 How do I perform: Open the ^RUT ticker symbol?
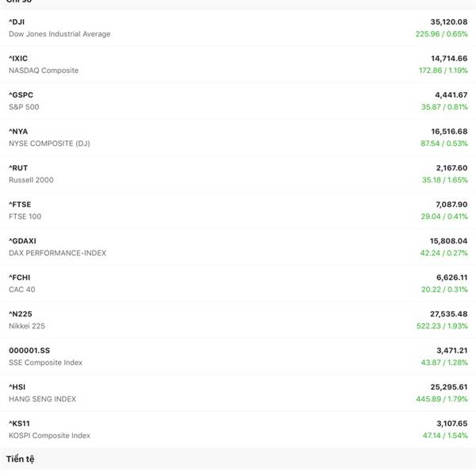[x=18, y=167]
